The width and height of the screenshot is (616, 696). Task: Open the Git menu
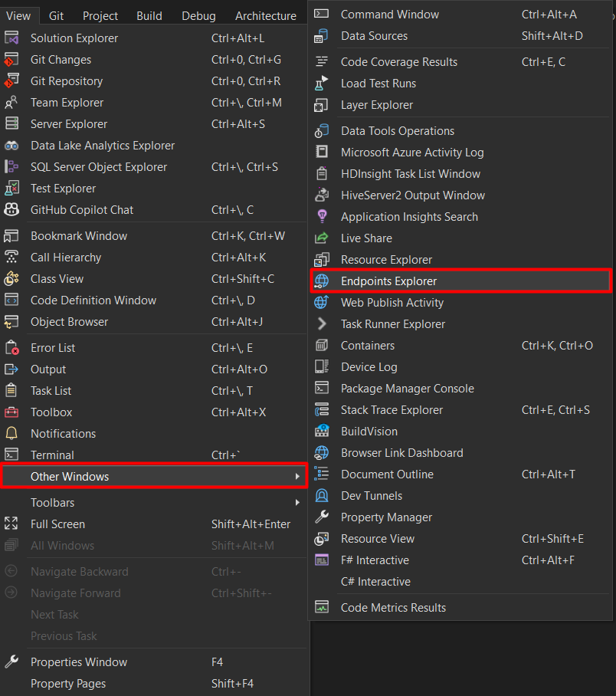57,15
